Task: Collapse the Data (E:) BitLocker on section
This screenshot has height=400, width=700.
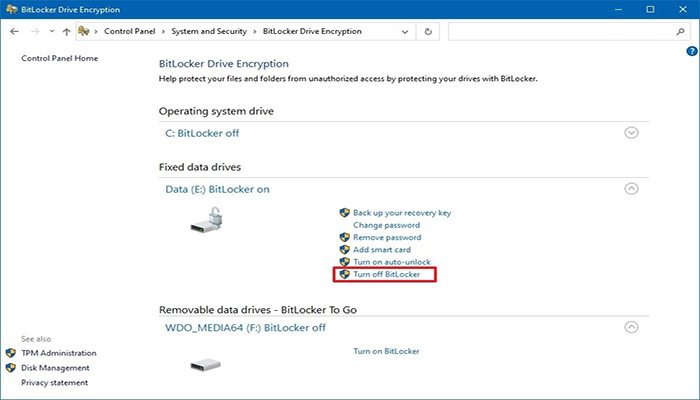Action: (631, 188)
